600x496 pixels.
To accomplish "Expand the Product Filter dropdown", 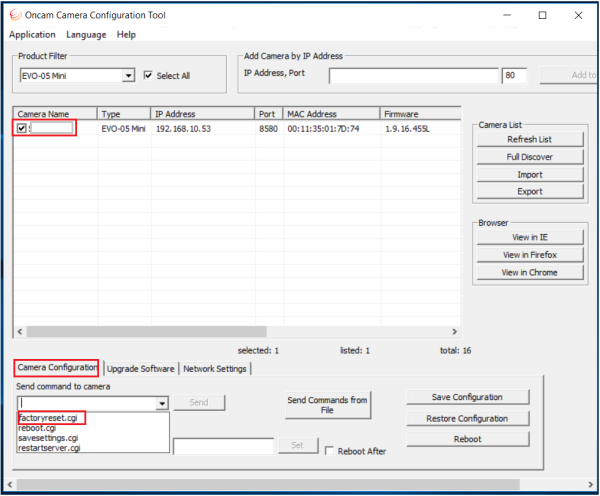I will [129, 76].
